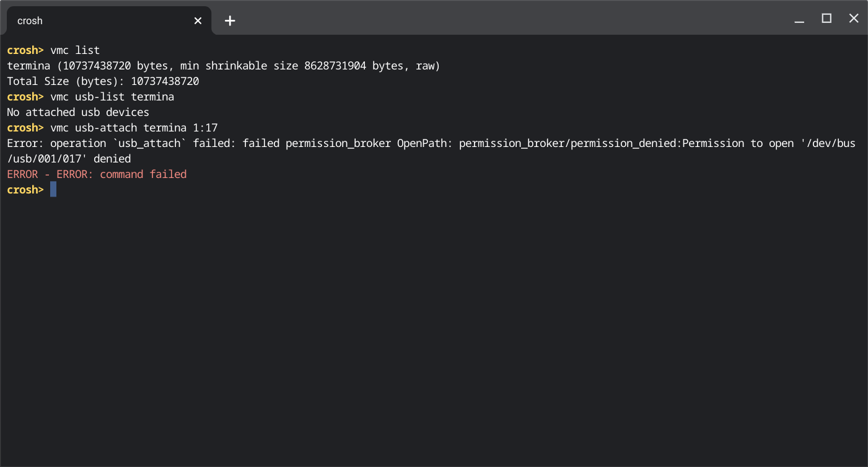Open a new crosh tab with the plus button
Screen dimensions: 868x467
pos(230,20)
